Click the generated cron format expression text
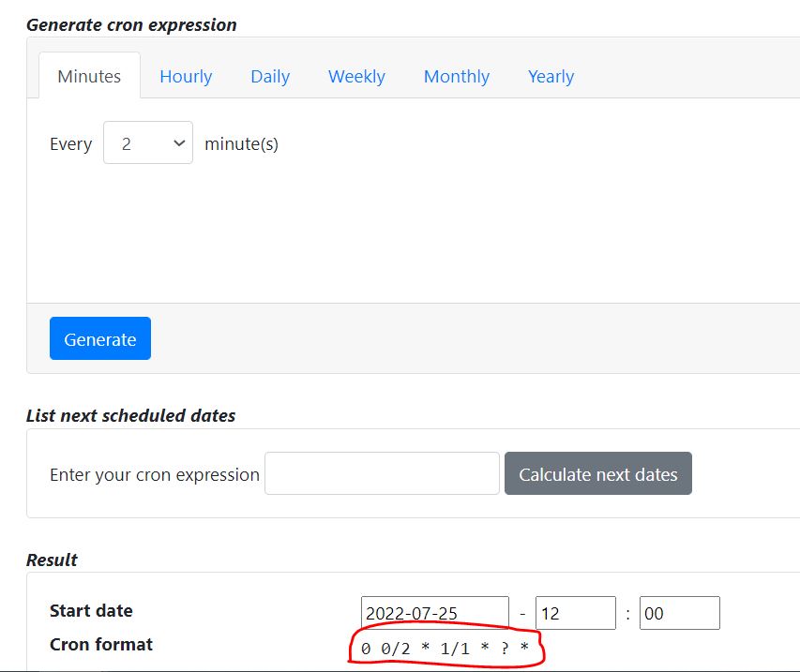Screen dimensions: 800x672 pyautogui.click(x=445, y=649)
